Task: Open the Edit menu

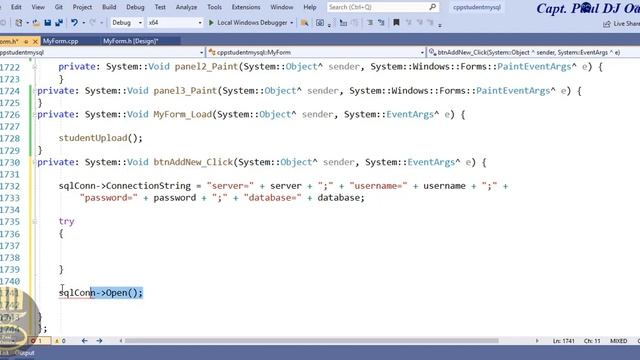Action: (16, 7)
